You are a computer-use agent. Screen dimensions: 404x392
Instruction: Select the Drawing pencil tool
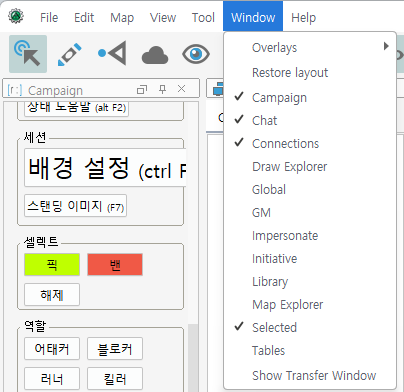click(x=70, y=54)
